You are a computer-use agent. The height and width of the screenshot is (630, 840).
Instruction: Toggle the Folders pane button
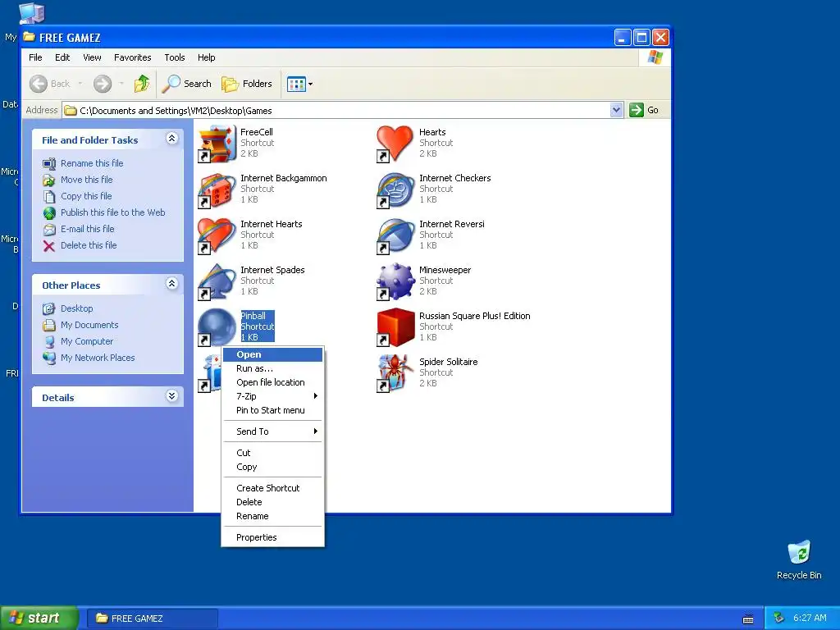click(x=247, y=84)
